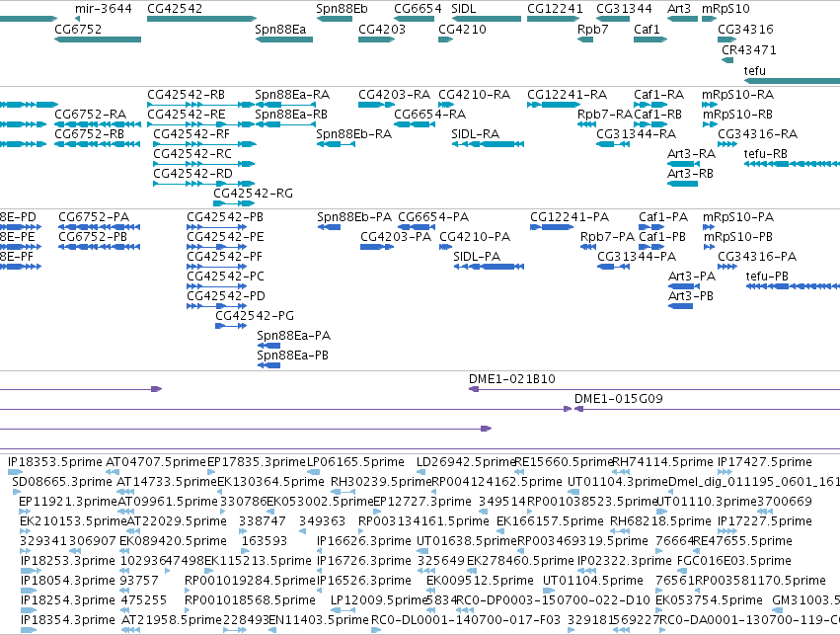The height and width of the screenshot is (635, 840).
Task: Click the Art3 gene label
Action: 679,9
